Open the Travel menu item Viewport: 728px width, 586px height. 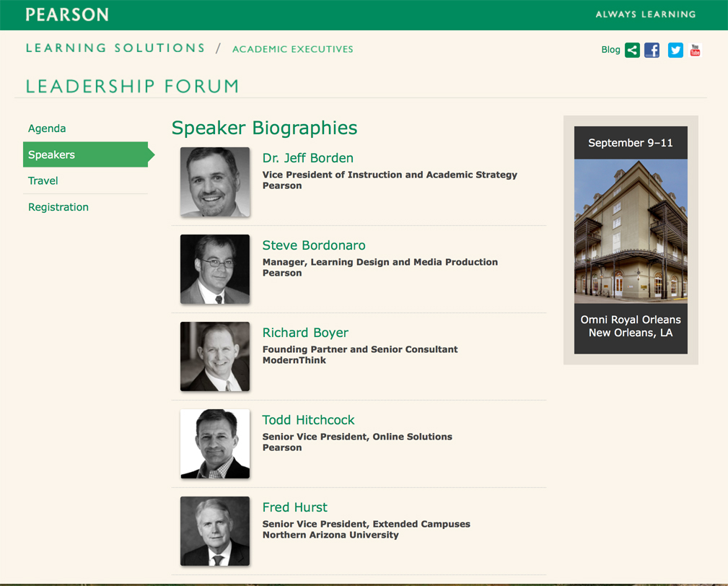pos(43,180)
